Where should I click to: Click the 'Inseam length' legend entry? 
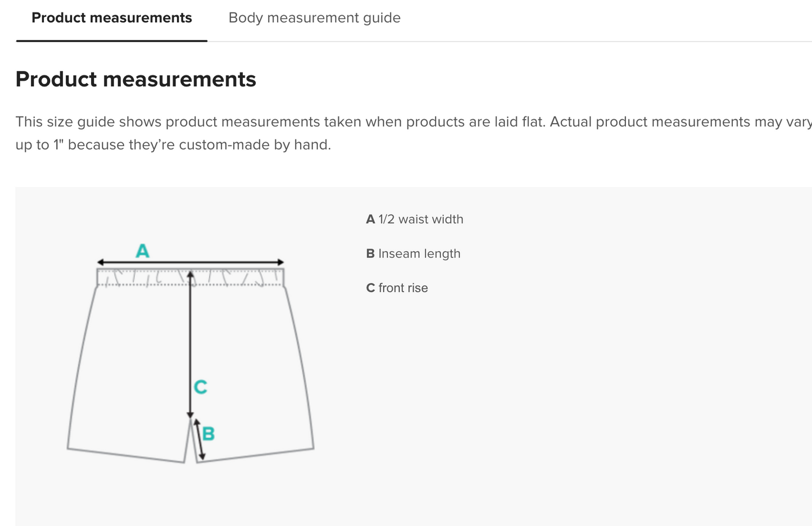[413, 253]
